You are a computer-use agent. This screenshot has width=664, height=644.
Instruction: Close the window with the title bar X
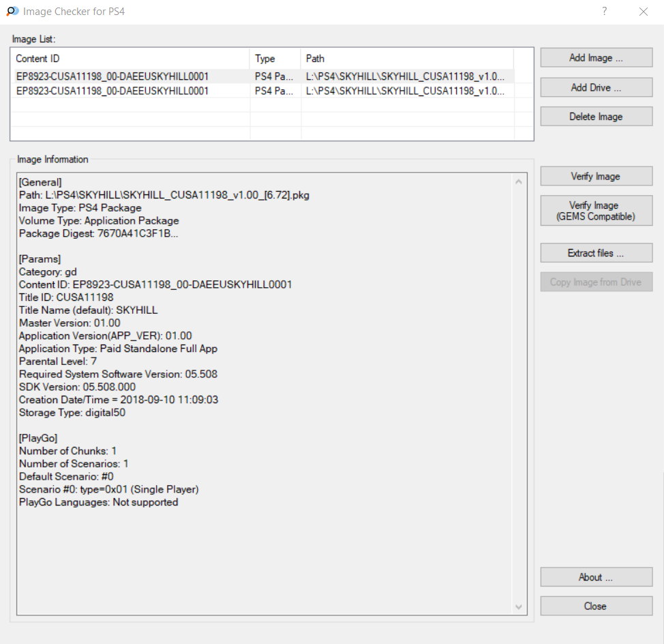(644, 12)
